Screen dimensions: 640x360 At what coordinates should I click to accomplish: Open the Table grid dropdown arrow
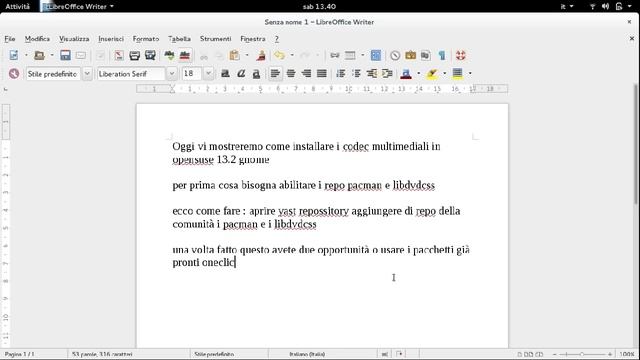[362, 55]
